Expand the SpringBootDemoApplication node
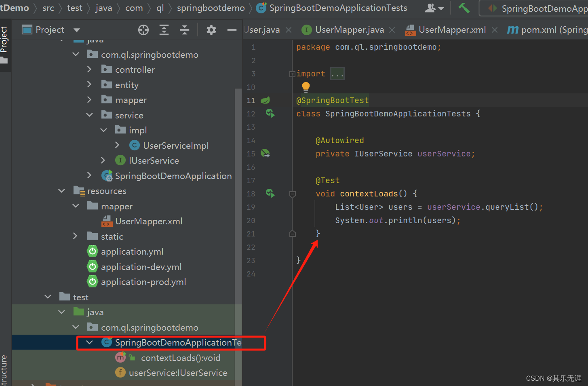The image size is (588, 386). tap(89, 175)
